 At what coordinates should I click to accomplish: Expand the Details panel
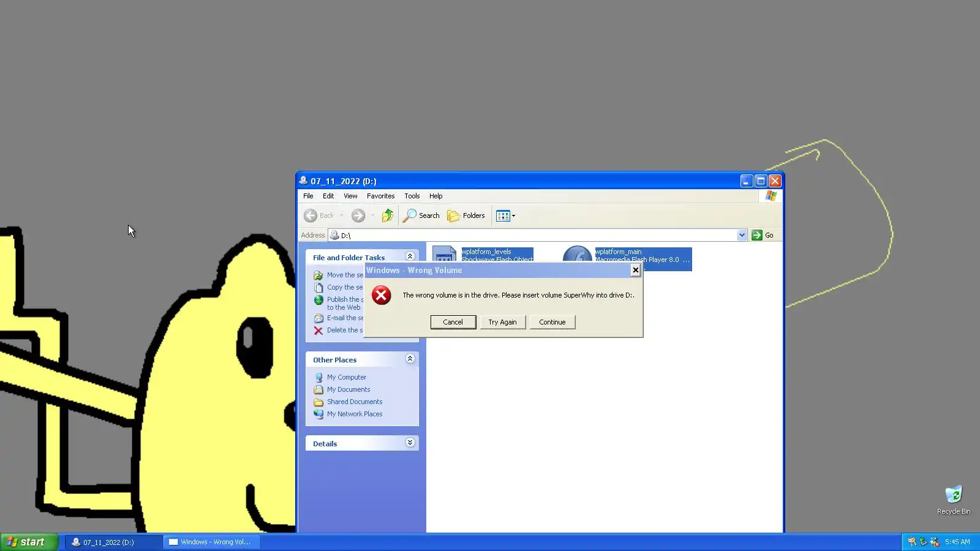tap(410, 443)
